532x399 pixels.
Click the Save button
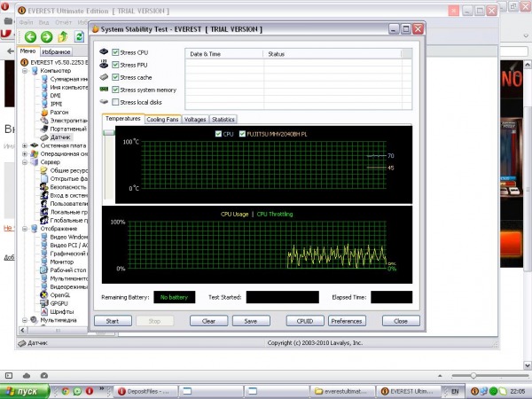251,321
